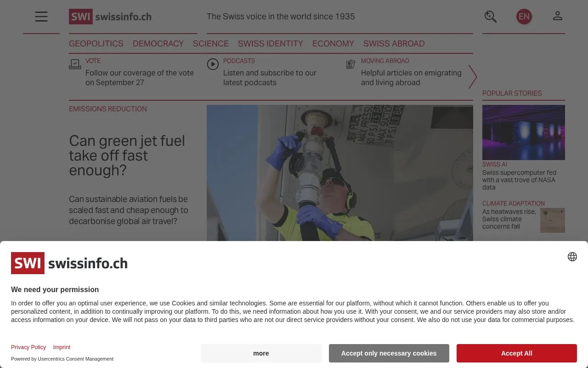The image size is (588, 368).
Task: Open the heatwave story small thumbnail
Action: pyautogui.click(x=553, y=220)
